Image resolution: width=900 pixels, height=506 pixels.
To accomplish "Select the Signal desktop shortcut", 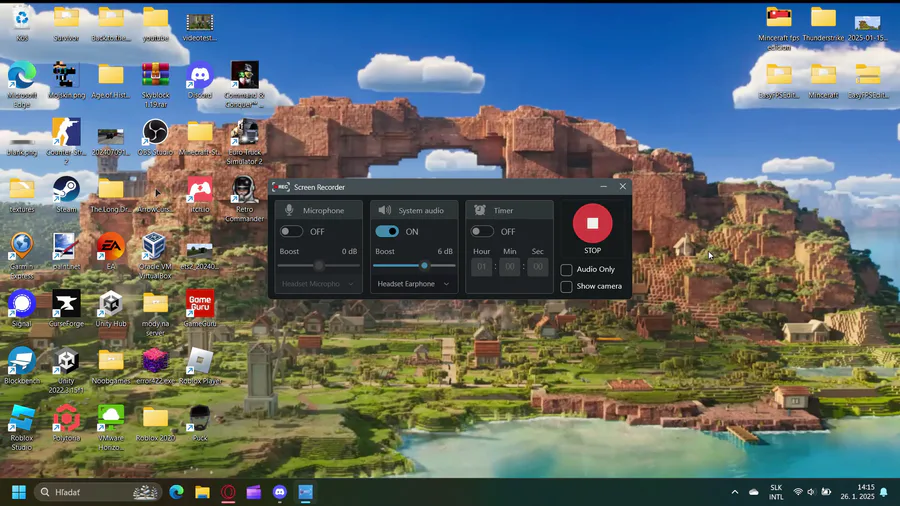I will [x=22, y=309].
